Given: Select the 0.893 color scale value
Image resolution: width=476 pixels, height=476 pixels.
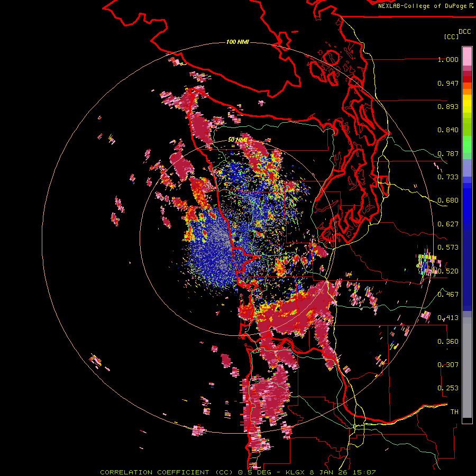Looking at the screenshot, I should (x=448, y=106).
